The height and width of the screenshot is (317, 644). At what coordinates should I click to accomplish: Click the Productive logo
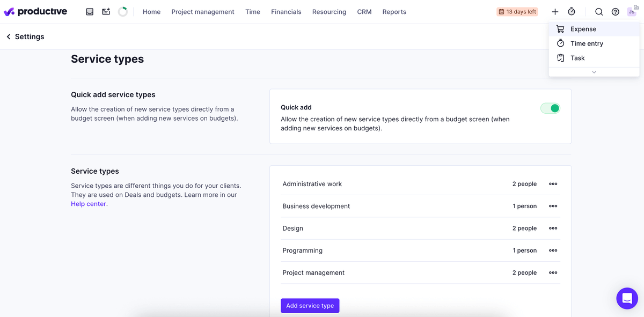[x=35, y=11]
